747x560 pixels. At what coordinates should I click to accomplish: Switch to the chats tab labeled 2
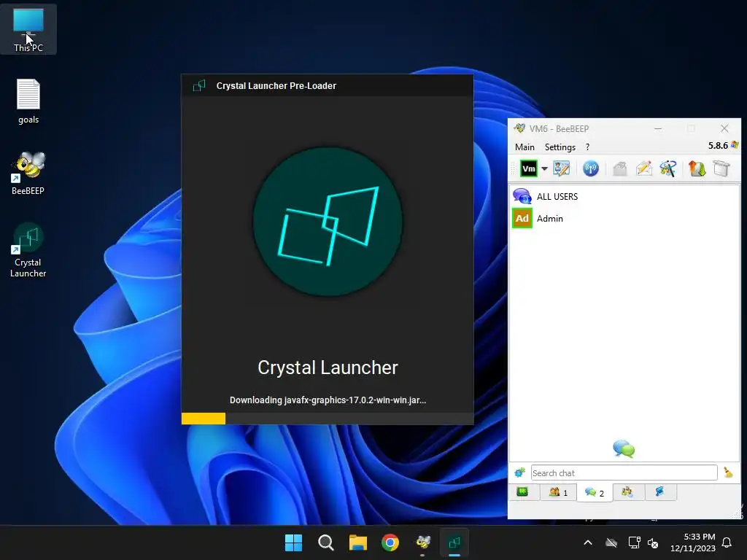pyautogui.click(x=595, y=493)
